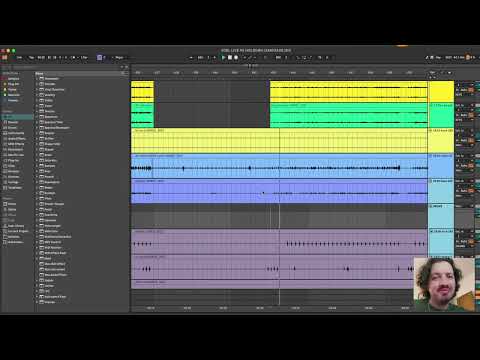Screen dimensions: 480x360
Task: Open Current Project in Places
Action: [17, 231]
